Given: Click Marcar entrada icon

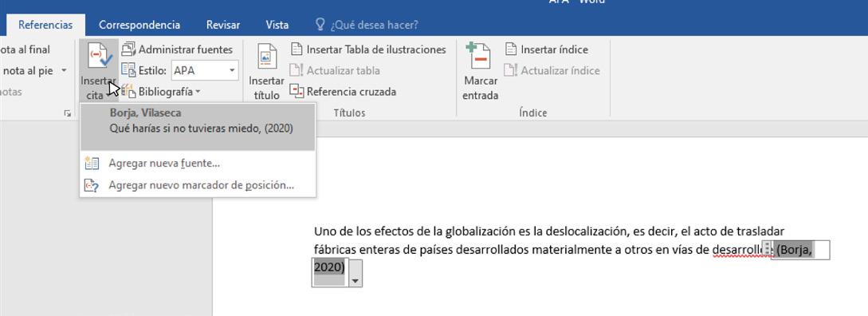Looking at the screenshot, I should (479, 56).
